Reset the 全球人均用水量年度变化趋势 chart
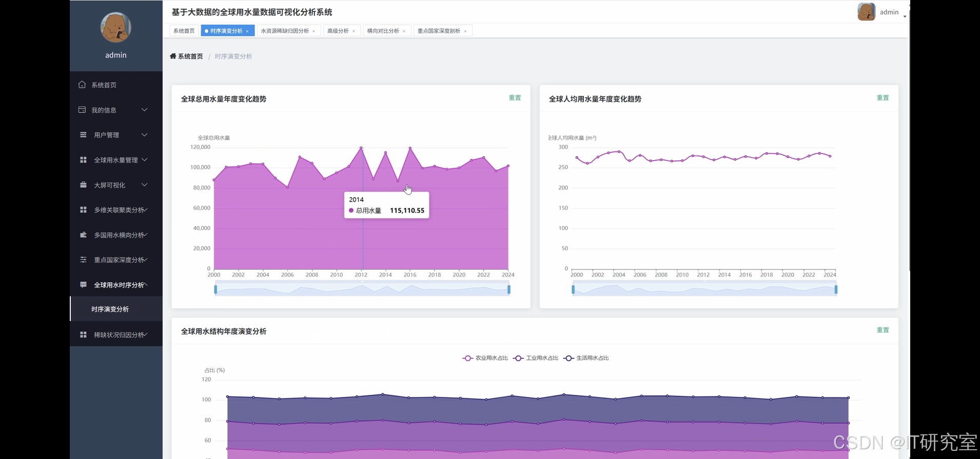 (883, 98)
